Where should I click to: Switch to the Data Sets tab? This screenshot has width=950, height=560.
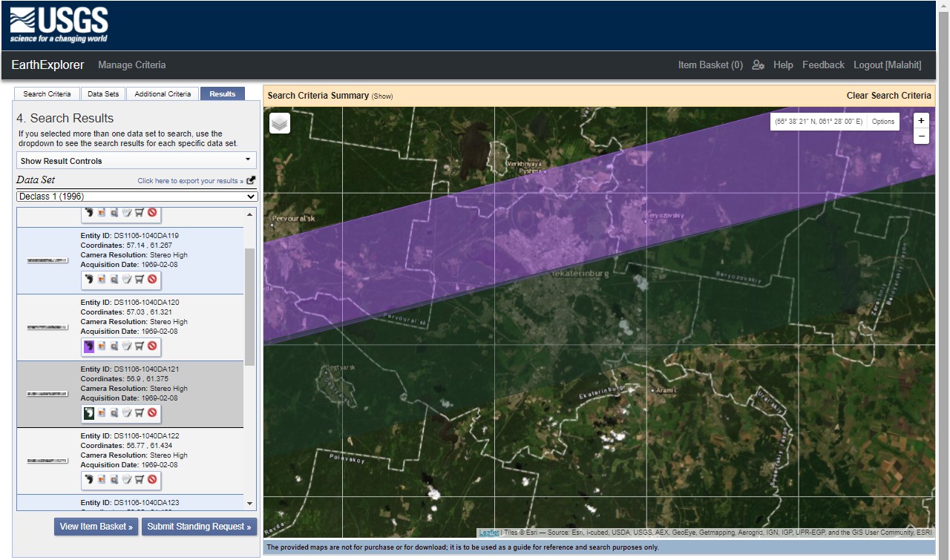pyautogui.click(x=103, y=94)
